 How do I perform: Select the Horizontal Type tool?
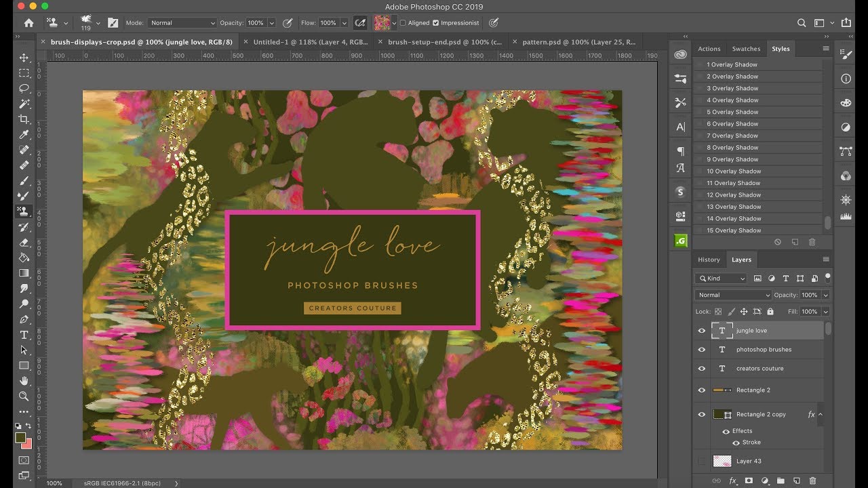click(24, 335)
